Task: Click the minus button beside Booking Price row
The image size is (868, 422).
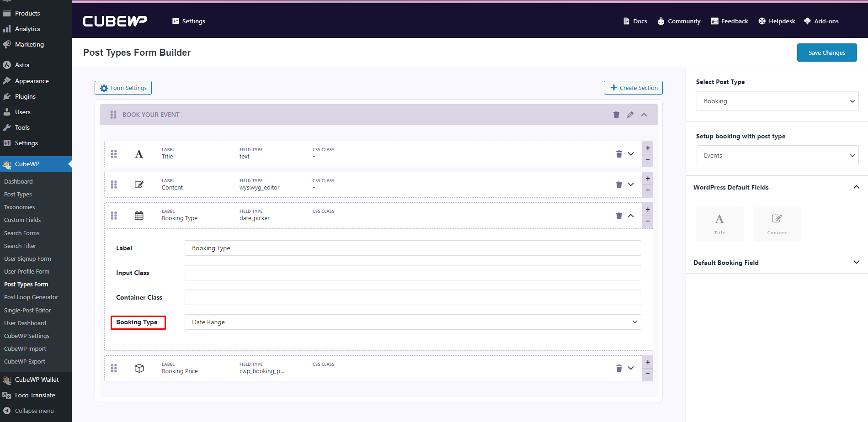Action: (648, 374)
